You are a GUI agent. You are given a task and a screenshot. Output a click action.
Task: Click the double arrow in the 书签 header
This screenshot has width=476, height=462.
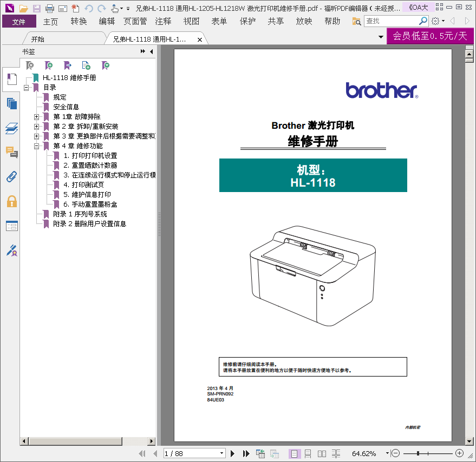click(x=142, y=51)
